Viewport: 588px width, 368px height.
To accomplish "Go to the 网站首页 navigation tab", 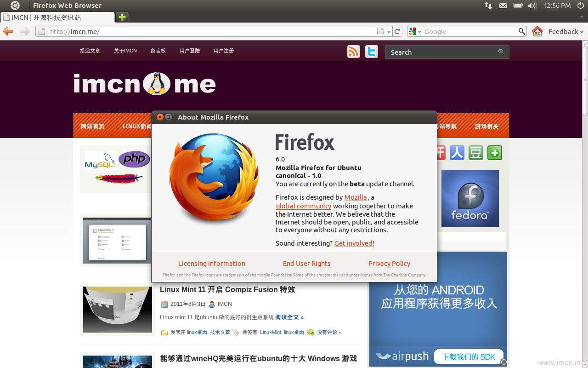I will 93,126.
